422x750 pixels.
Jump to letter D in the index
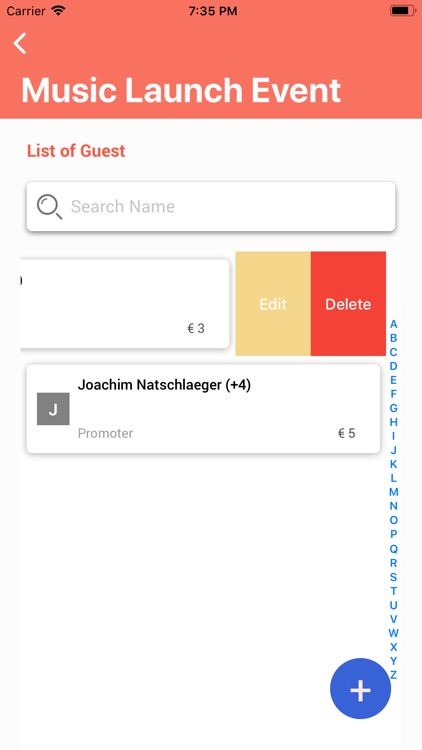(393, 366)
